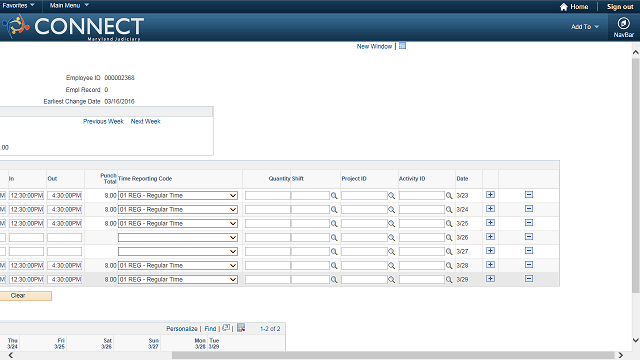Click the Home house icon
Image resolution: width=640 pixels, height=360 pixels.
564,7
